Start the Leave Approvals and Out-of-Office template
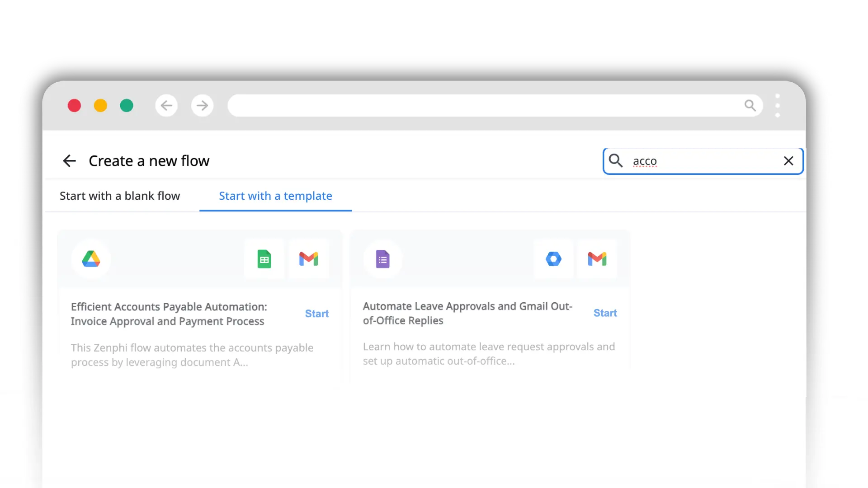 pyautogui.click(x=605, y=313)
